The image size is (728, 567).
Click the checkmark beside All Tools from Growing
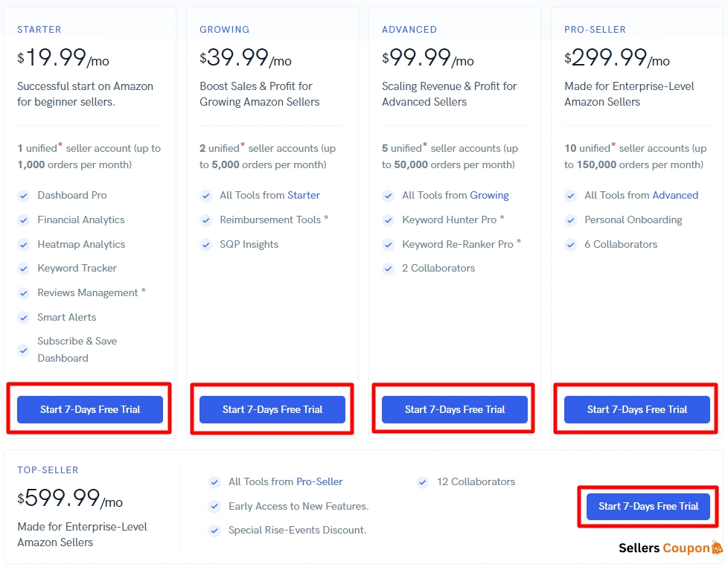coord(388,196)
